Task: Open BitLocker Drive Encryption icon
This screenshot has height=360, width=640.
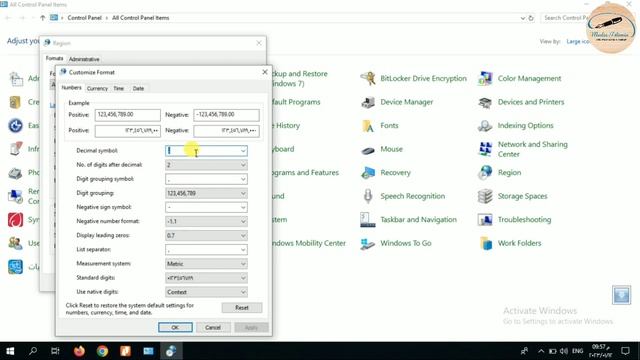Action: (x=368, y=78)
